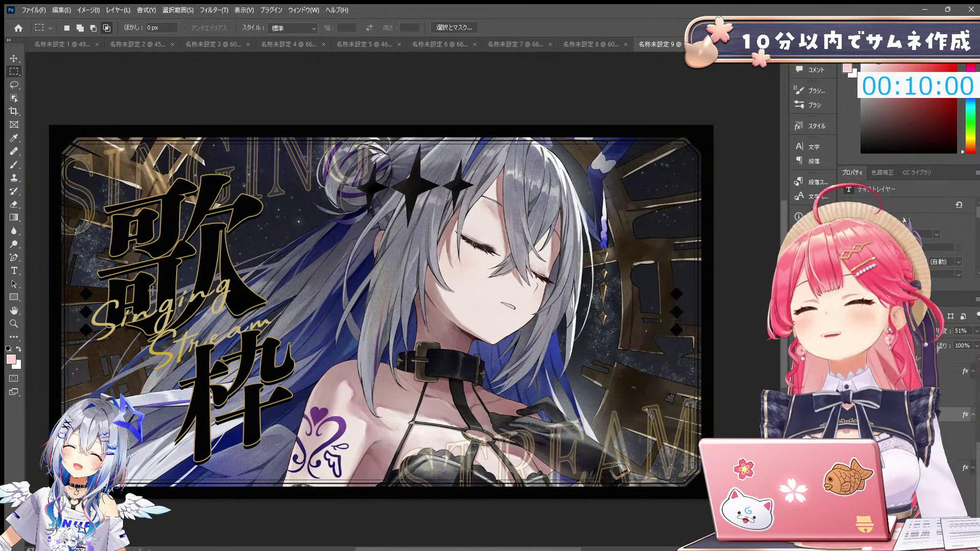Switch to document tab 名称未設定 3
Viewport: 980px width, 551px height.
(213, 44)
